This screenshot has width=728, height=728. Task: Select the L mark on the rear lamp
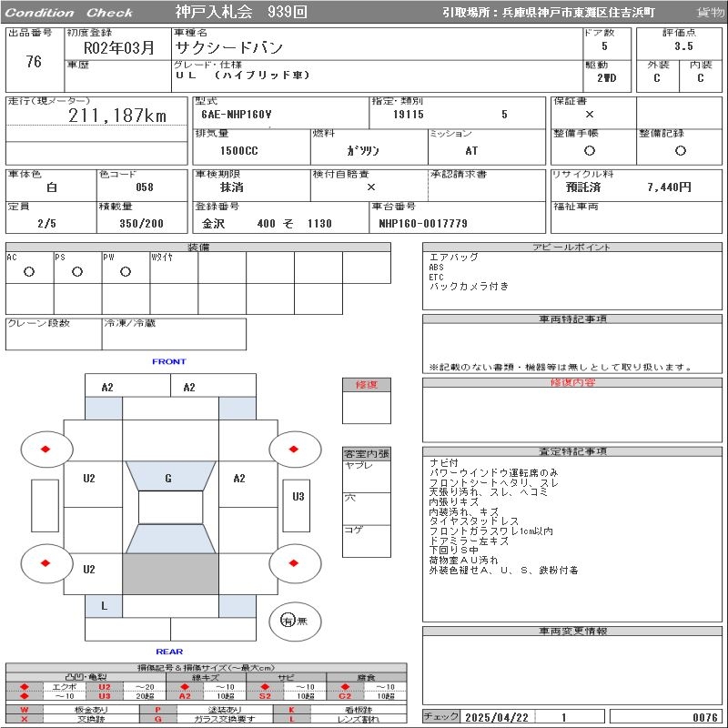pyautogui.click(x=104, y=605)
